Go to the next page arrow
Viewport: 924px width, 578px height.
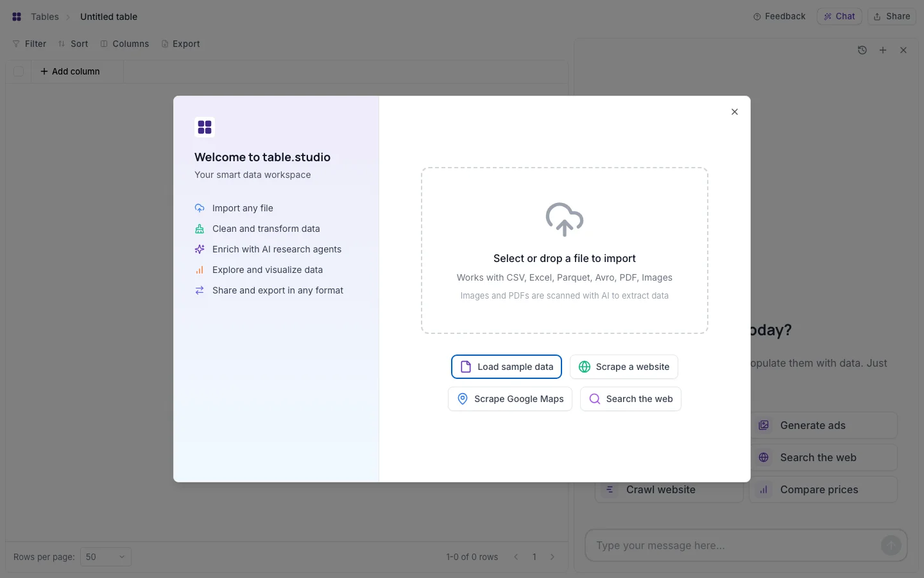coord(552,557)
